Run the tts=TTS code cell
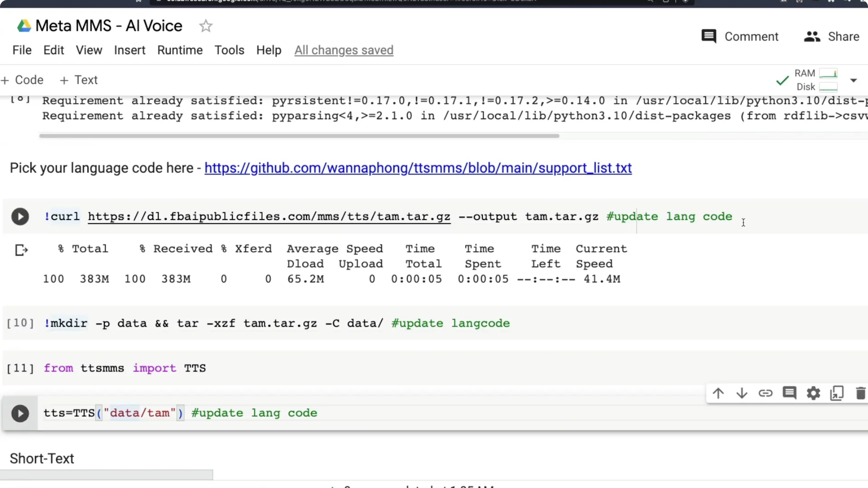Viewport: 868px width, 488px height. 20,413
